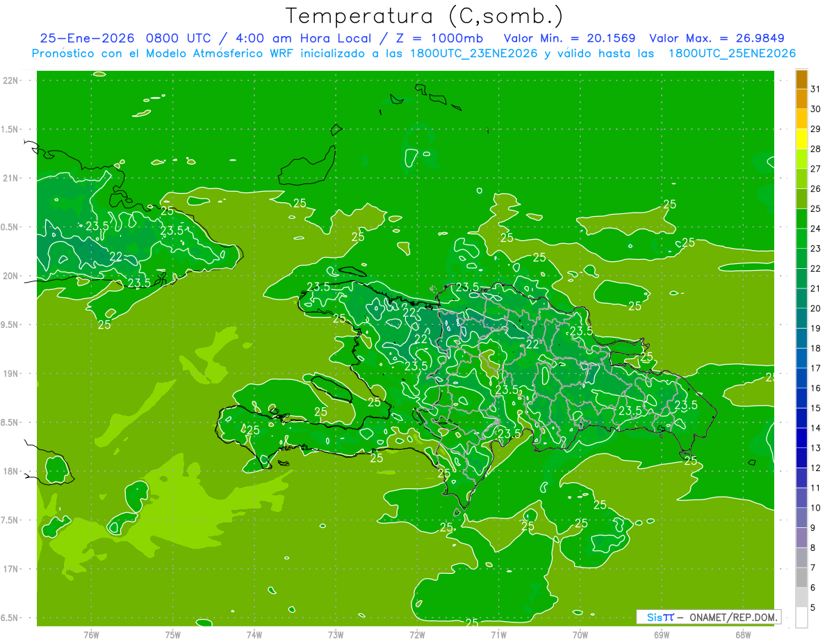Click the "71W" longitude axis label
The image size is (834, 644).
coord(498,634)
